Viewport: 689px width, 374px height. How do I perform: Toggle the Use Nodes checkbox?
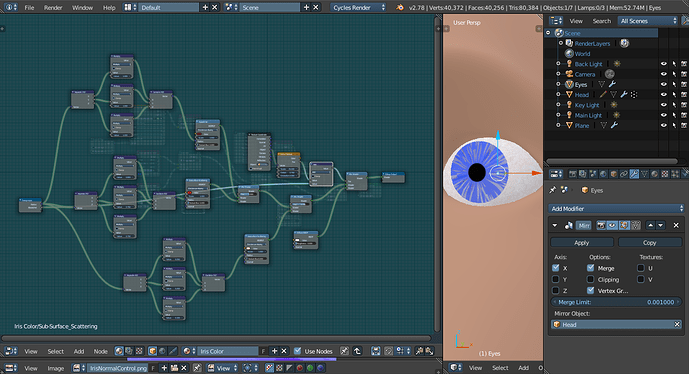pos(297,351)
